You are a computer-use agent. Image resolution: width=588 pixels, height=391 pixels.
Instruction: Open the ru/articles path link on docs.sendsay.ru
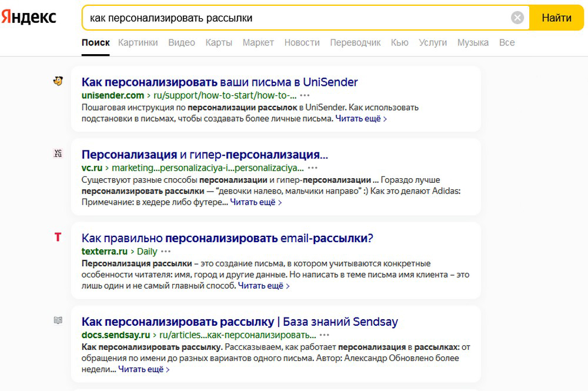238,335
